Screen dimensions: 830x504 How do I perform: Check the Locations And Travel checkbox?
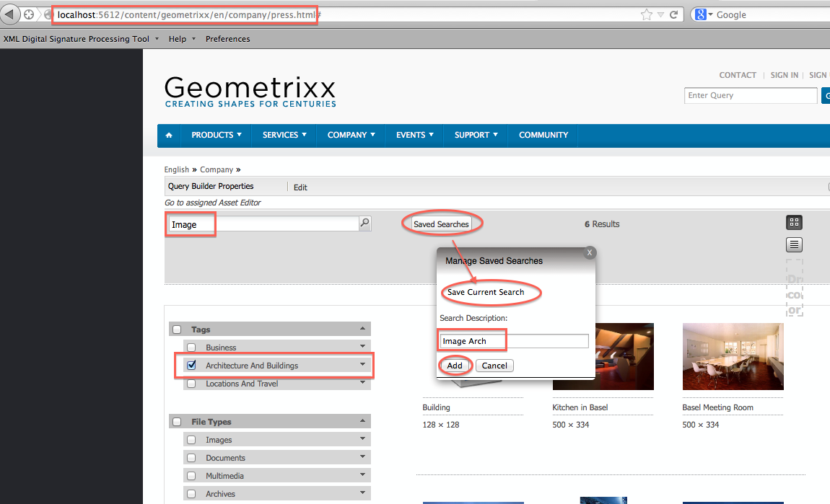(191, 384)
